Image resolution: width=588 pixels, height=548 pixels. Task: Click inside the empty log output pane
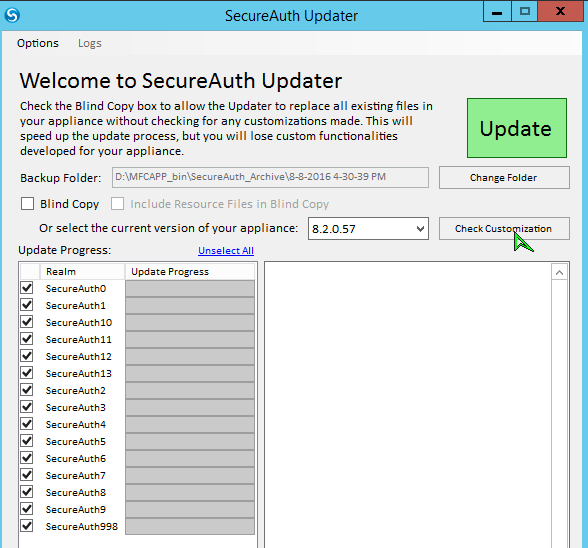point(408,405)
